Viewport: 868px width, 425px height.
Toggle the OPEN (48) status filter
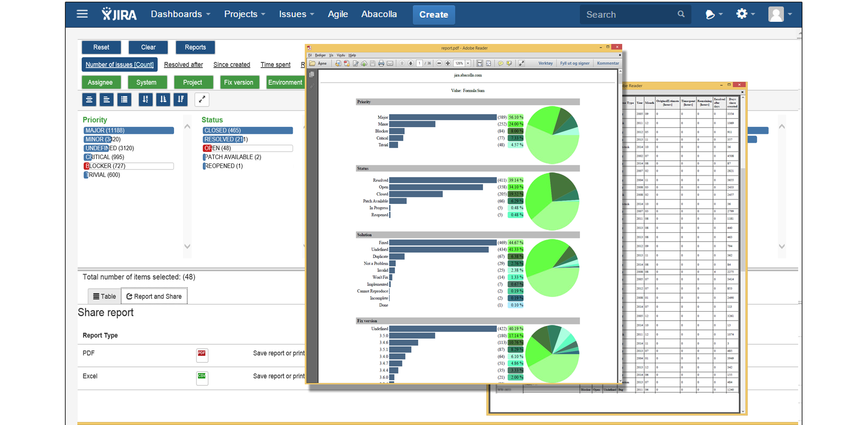pos(248,148)
